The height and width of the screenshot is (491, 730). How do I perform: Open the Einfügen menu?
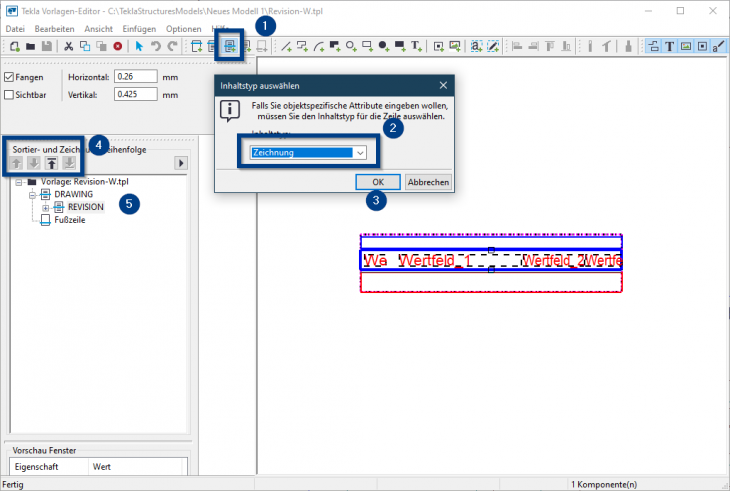coord(139,29)
